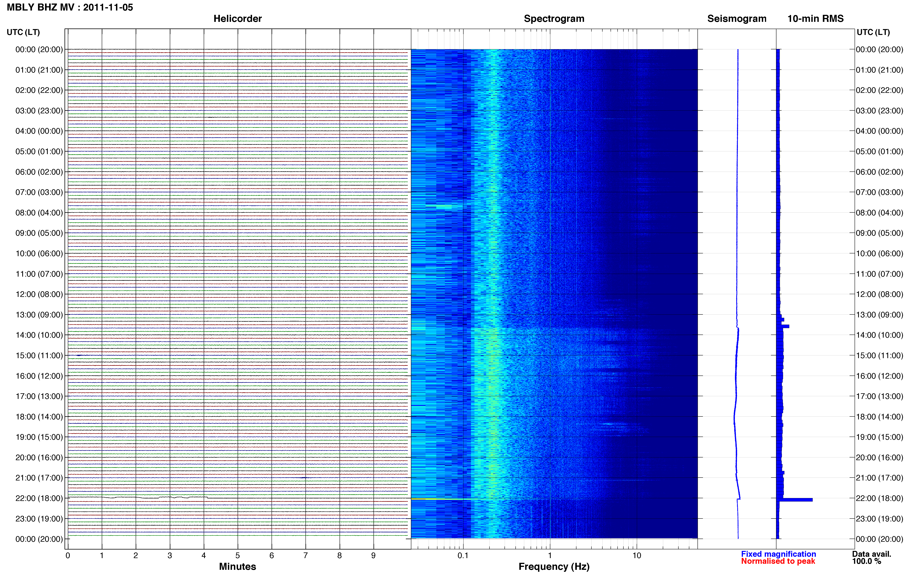Click the '0' minutes tick under the helicorder
924x578 pixels.
coord(68,555)
